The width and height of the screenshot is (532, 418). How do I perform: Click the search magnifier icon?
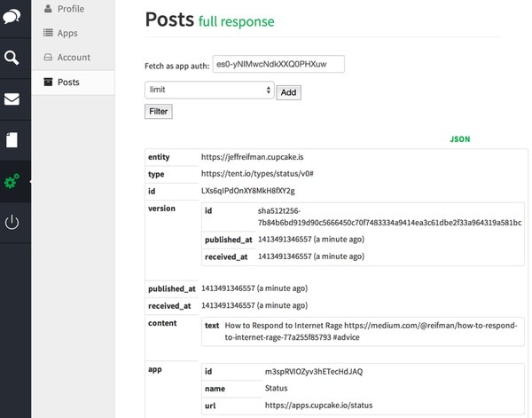pyautogui.click(x=12, y=58)
